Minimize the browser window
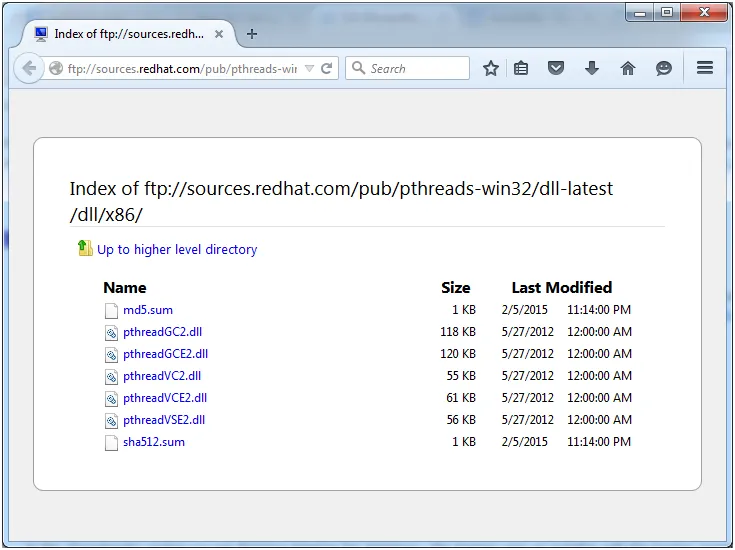 640,13
